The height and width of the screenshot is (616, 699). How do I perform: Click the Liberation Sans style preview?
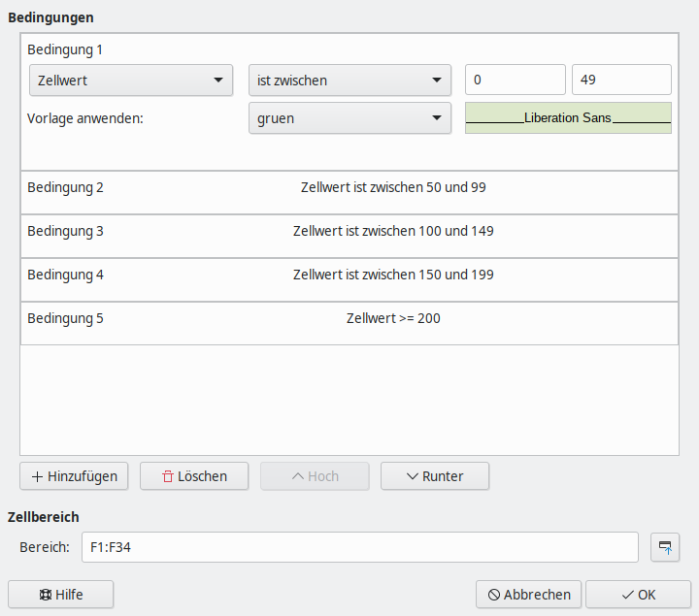tap(568, 118)
